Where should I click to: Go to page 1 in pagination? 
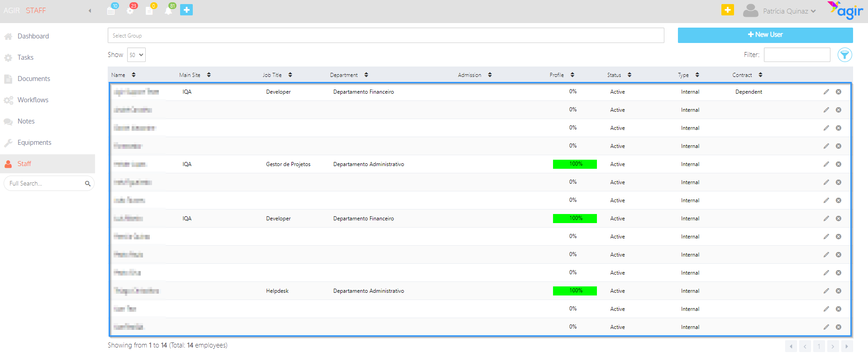[819, 347]
